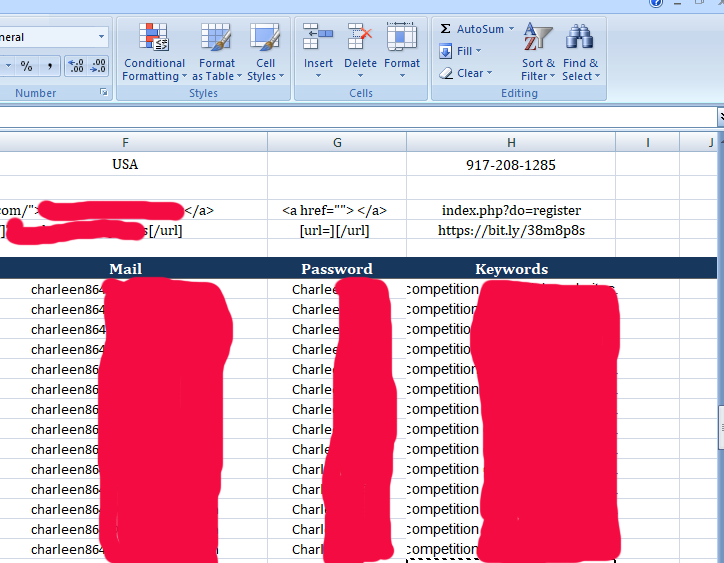Viewport: 724px width, 563px height.
Task: Click the Increase Decimal button
Action: click(x=76, y=66)
